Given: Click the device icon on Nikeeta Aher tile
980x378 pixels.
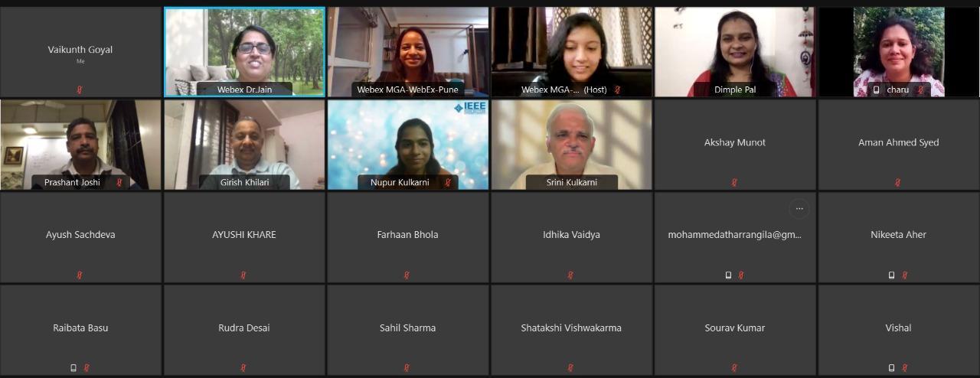Looking at the screenshot, I should 891,275.
